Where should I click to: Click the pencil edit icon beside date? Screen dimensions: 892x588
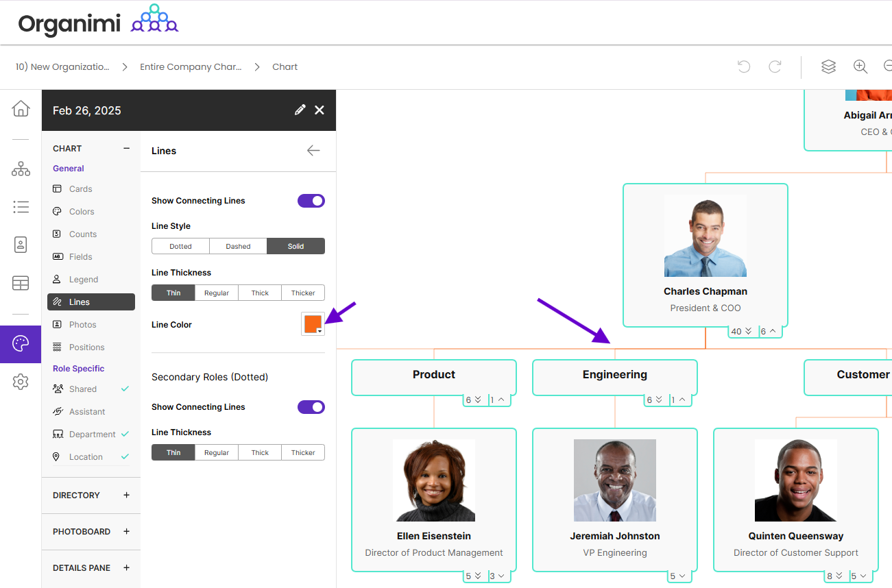300,110
